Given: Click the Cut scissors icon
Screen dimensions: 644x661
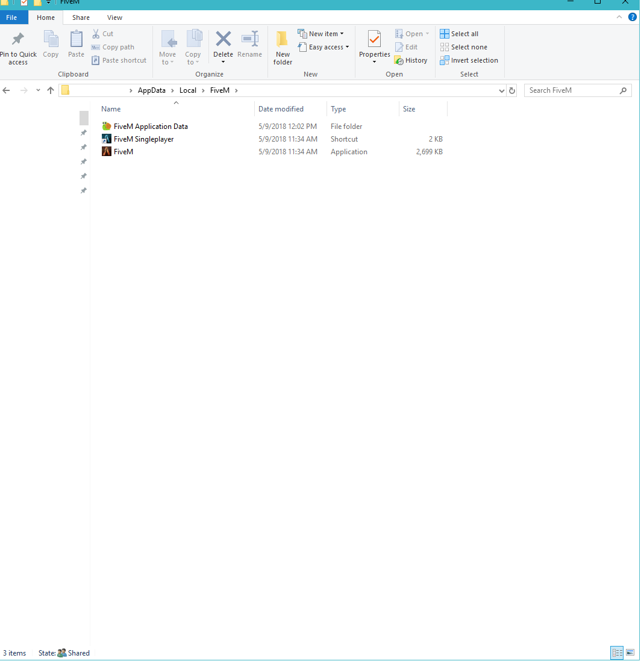Looking at the screenshot, I should click(x=96, y=34).
